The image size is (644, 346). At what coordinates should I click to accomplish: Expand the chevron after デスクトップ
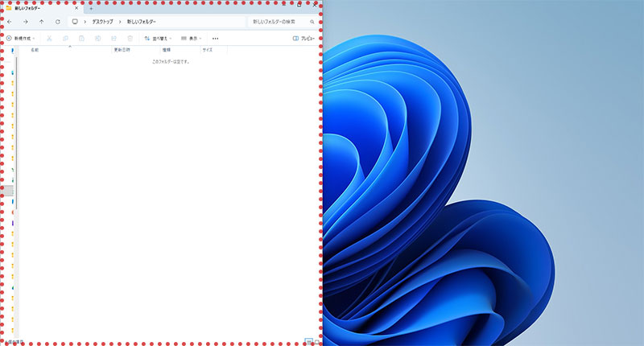[120, 22]
